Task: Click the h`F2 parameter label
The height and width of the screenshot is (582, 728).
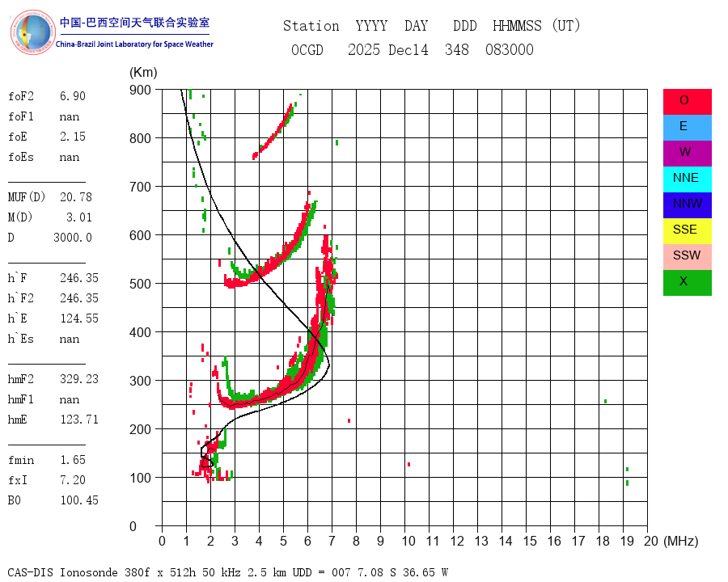Action: 21,298
